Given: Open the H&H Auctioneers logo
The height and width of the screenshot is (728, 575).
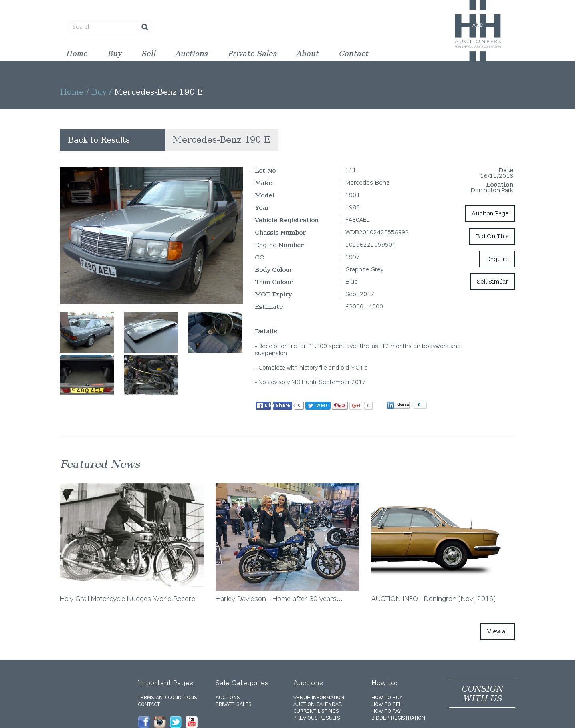Looking at the screenshot, I should [x=478, y=30].
